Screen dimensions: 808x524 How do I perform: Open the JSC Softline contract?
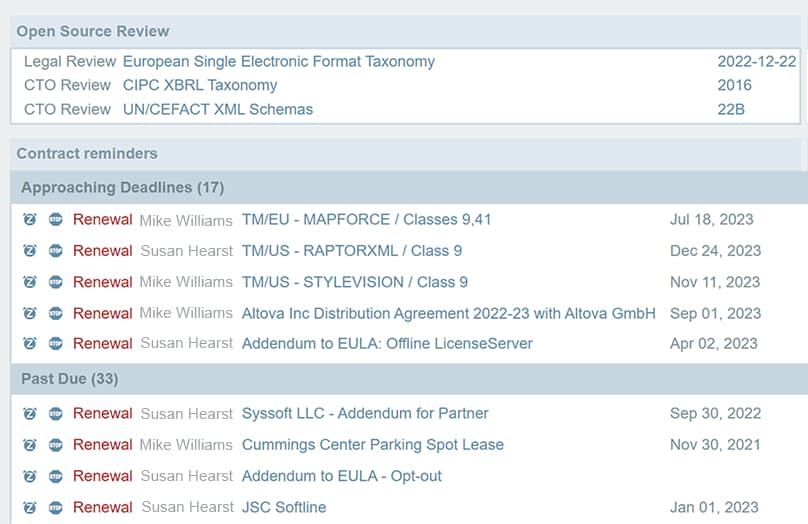(284, 507)
